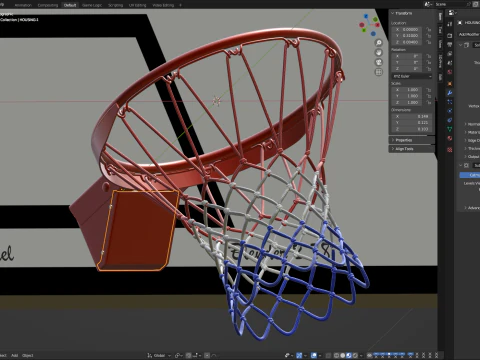Open the Game Logic workspace tab
This screenshot has height=360, width=480.
[x=92, y=5]
